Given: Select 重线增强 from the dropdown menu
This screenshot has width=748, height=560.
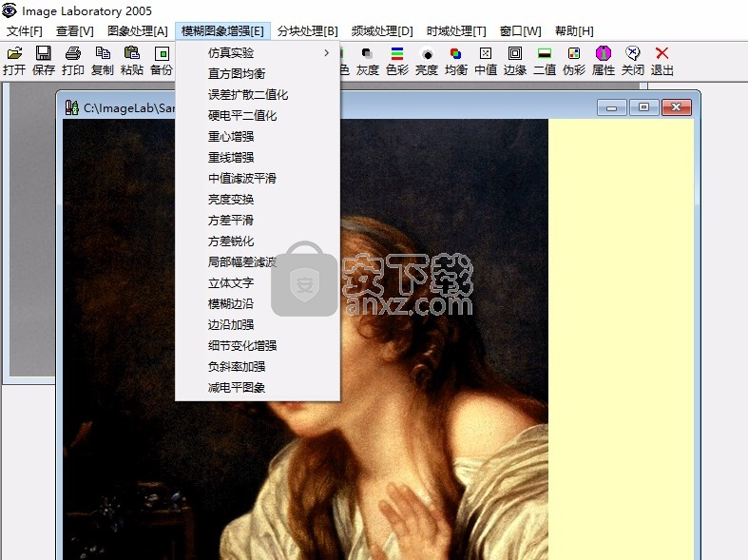Looking at the screenshot, I should click(x=258, y=158).
